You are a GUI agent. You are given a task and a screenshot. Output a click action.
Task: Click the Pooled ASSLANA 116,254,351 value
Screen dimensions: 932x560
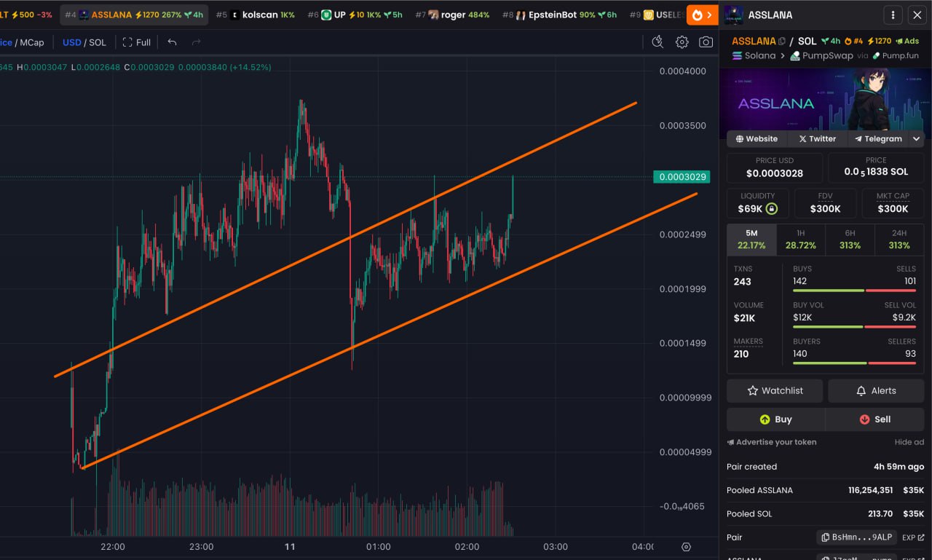click(x=870, y=490)
